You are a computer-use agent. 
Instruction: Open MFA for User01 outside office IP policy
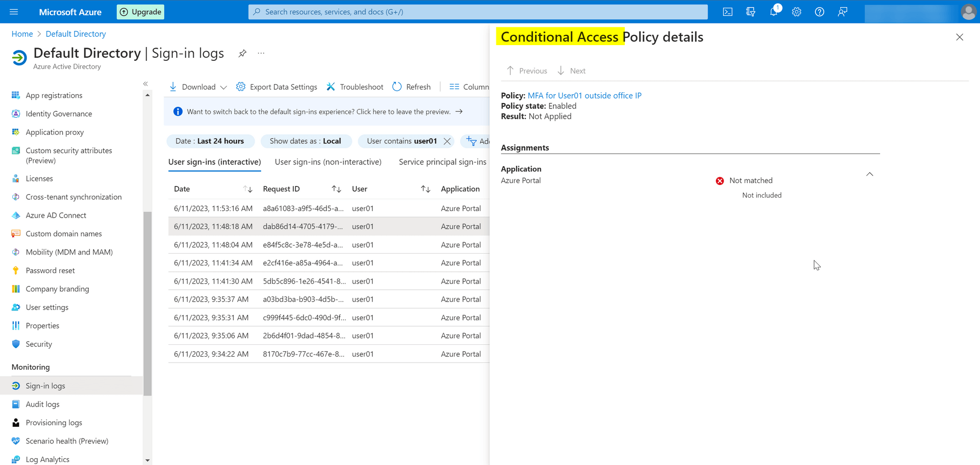click(584, 96)
